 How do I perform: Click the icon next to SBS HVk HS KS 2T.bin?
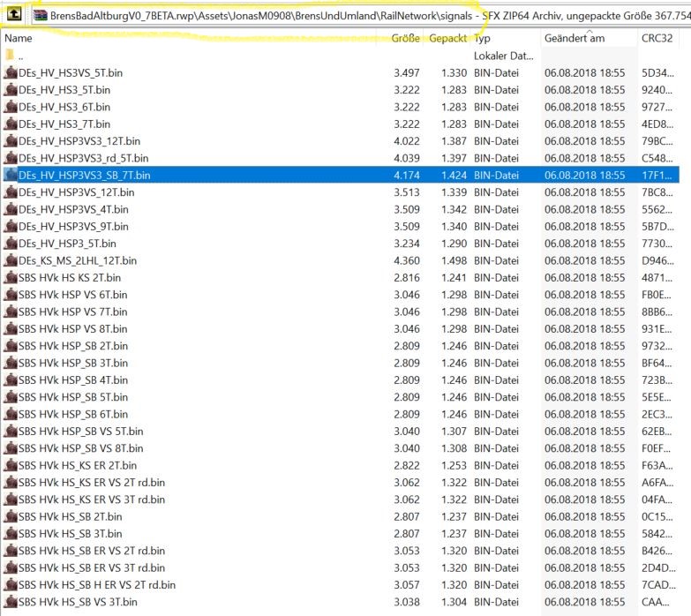click(11, 278)
